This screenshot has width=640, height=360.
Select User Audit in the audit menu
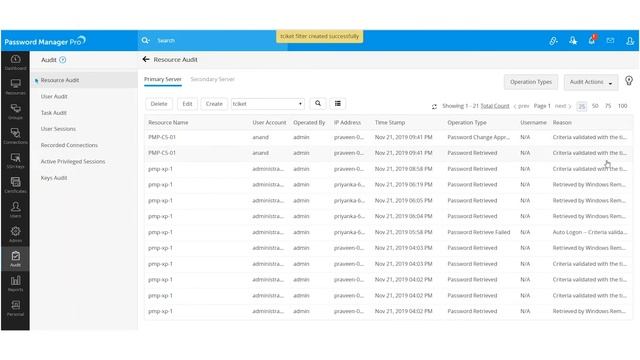[54, 97]
